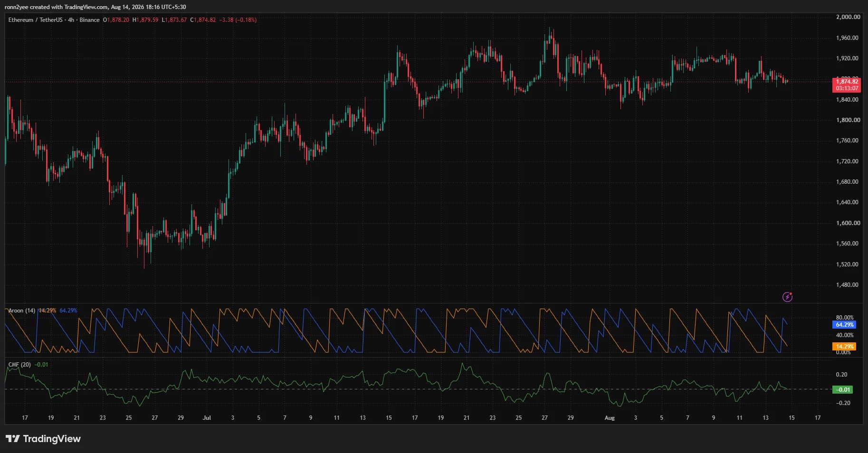Click the green −0.01 tag on CMF axis
This screenshot has height=453, width=868.
point(843,390)
